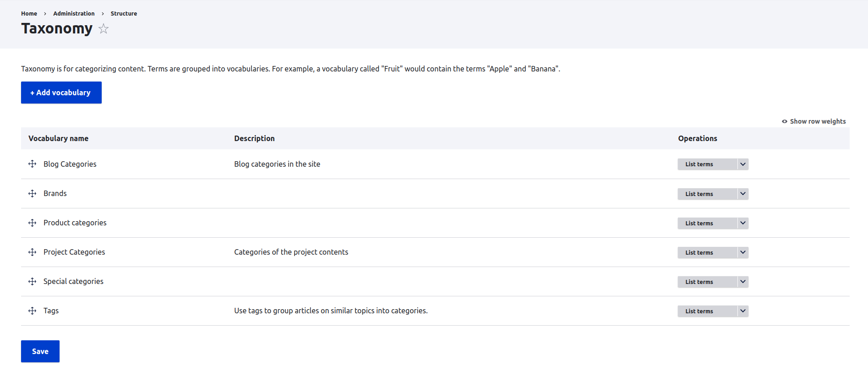Viewport: 868px width, 371px height.
Task: Open Administration breadcrumb link
Action: (74, 14)
